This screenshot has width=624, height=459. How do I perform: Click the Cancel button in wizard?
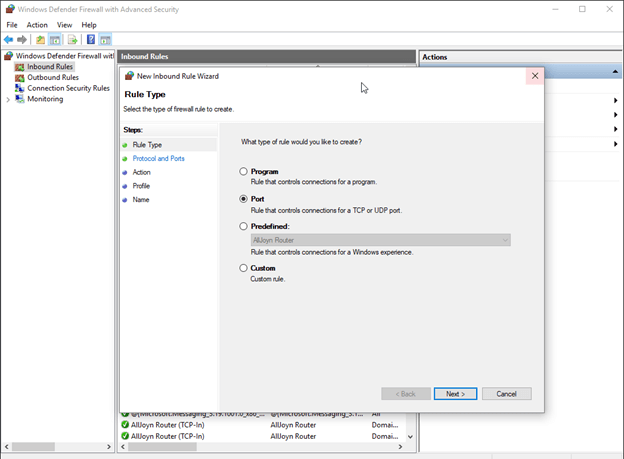(506, 394)
